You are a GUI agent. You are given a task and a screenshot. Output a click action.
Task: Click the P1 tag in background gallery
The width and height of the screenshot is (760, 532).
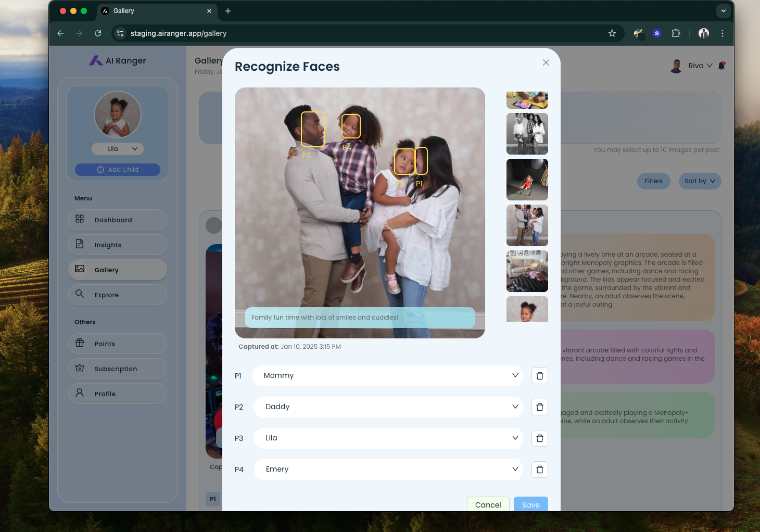[213, 499]
